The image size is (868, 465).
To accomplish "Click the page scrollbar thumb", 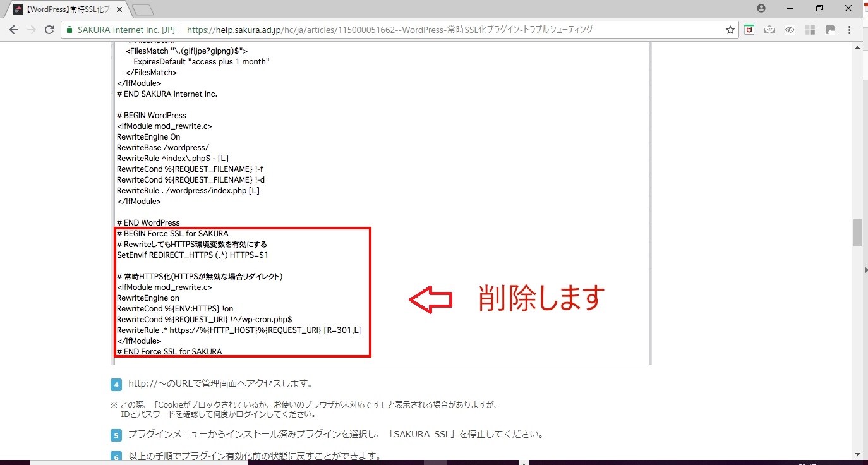I will 857,233.
